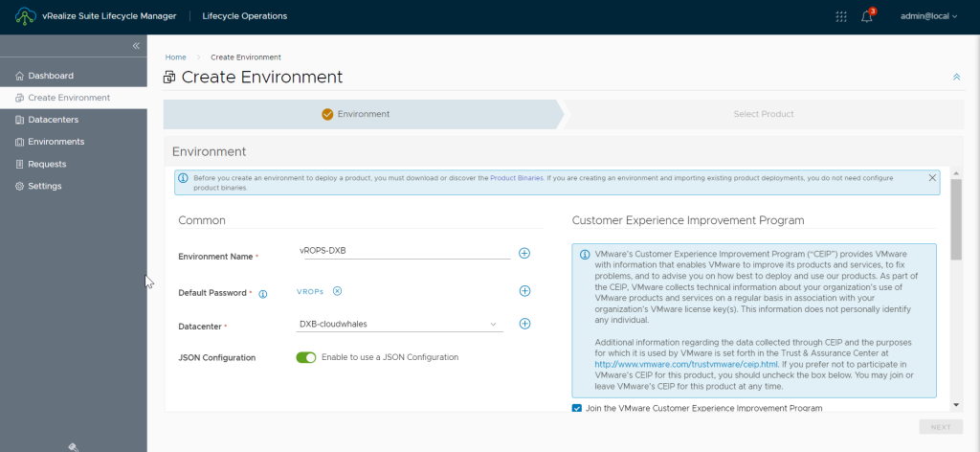
Task: Expand the admin@local user menu
Action: point(928,16)
